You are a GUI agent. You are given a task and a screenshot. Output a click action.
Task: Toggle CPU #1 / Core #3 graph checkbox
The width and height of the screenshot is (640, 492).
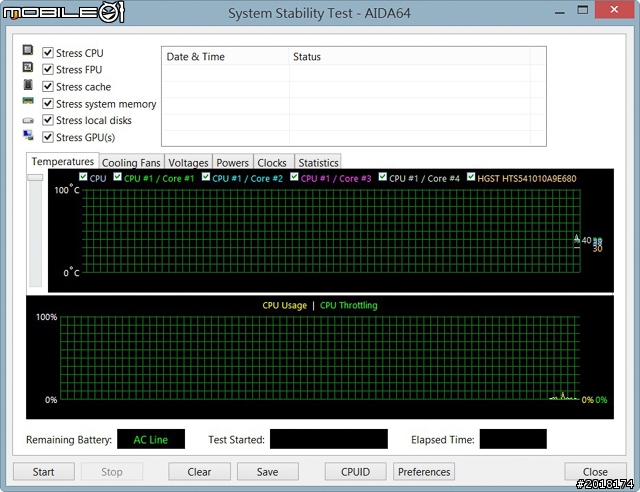coord(294,177)
